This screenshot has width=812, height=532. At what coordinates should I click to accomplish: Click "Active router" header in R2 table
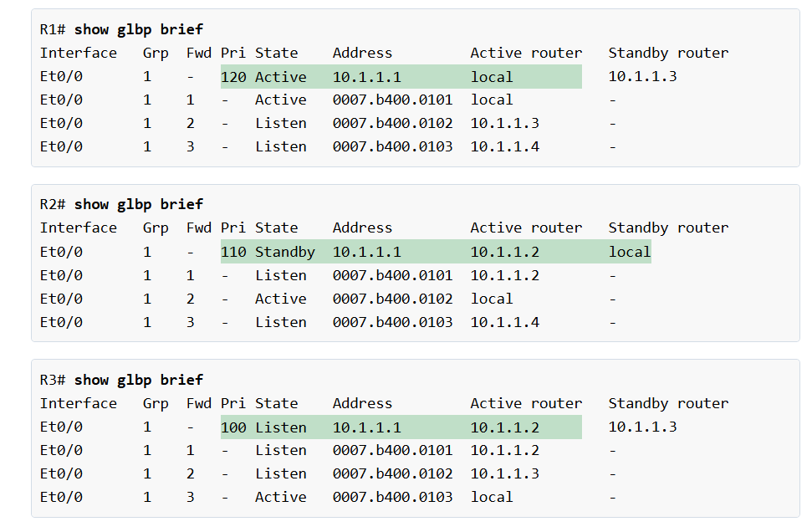(x=525, y=228)
